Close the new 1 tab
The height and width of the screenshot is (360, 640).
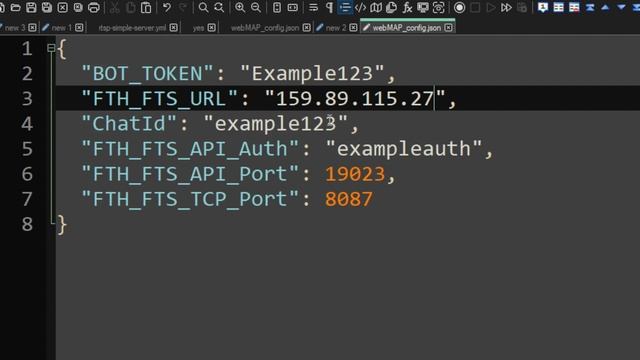79,28
